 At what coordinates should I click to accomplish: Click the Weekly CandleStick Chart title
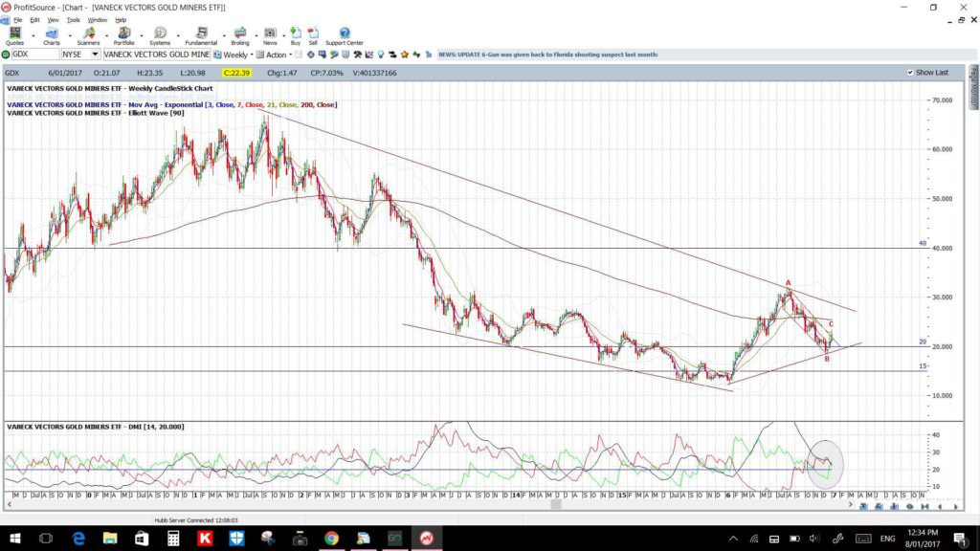pos(110,89)
